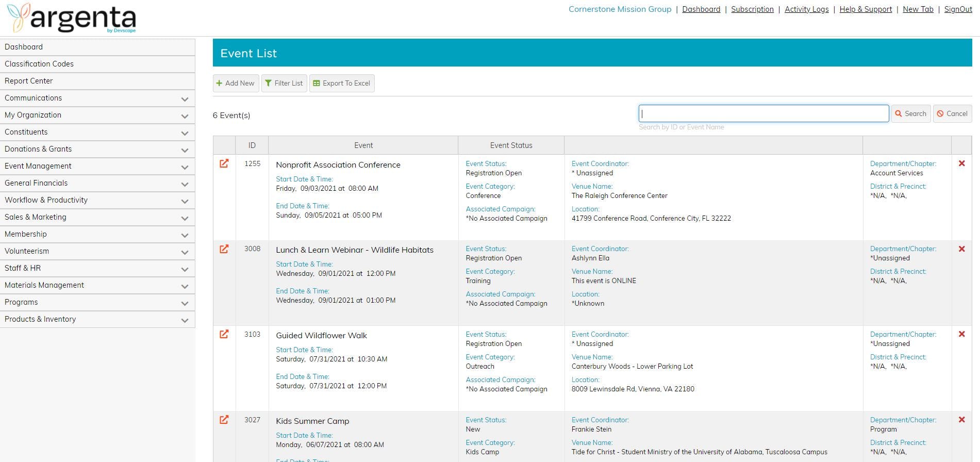
Task: Expand the Volunteerism chevron
Action: [x=185, y=252]
